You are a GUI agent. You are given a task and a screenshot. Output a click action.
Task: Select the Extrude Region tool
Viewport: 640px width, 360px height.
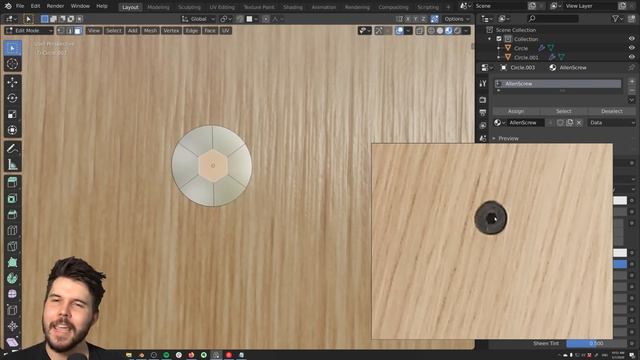tap(12, 182)
